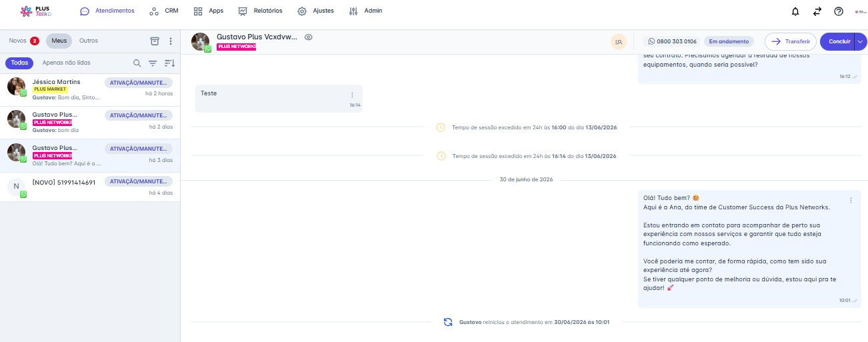Open Gustavo Plus conversation from há 2 dias

pos(90,123)
